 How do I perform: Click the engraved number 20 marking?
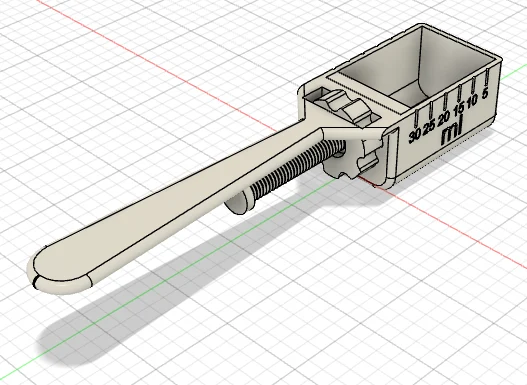pos(444,117)
